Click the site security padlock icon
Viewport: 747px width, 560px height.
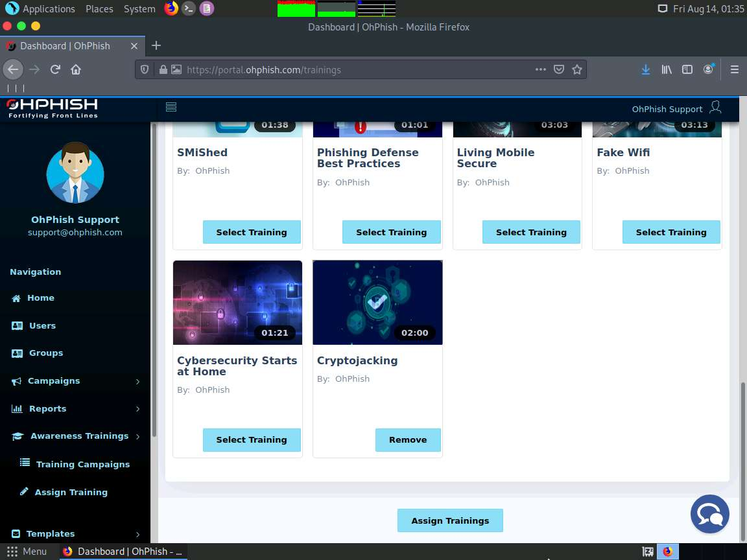pos(163,69)
